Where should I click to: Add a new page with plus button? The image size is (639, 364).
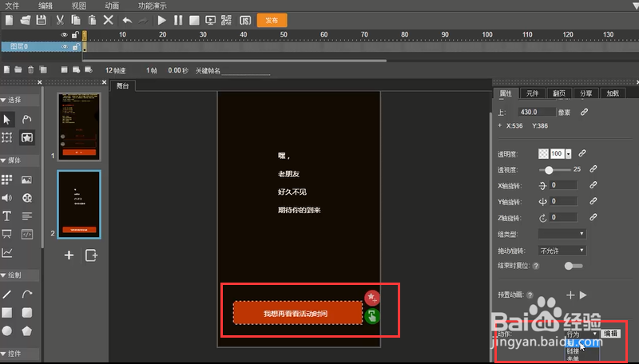[x=69, y=255]
